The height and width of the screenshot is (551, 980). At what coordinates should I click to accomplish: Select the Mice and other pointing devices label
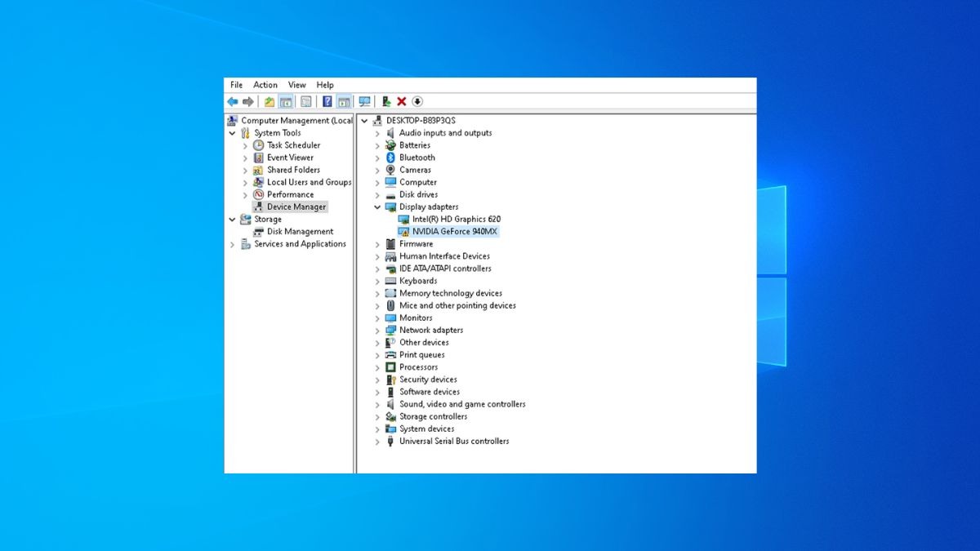pyautogui.click(x=457, y=305)
